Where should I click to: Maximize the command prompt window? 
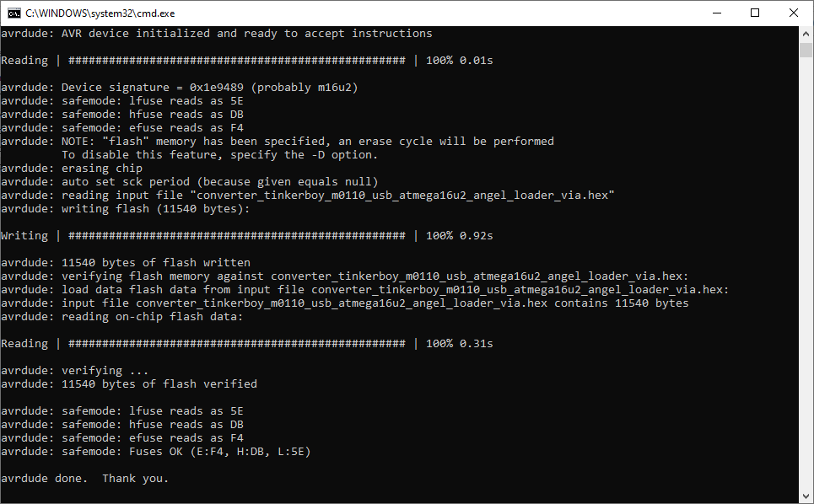pyautogui.click(x=755, y=13)
